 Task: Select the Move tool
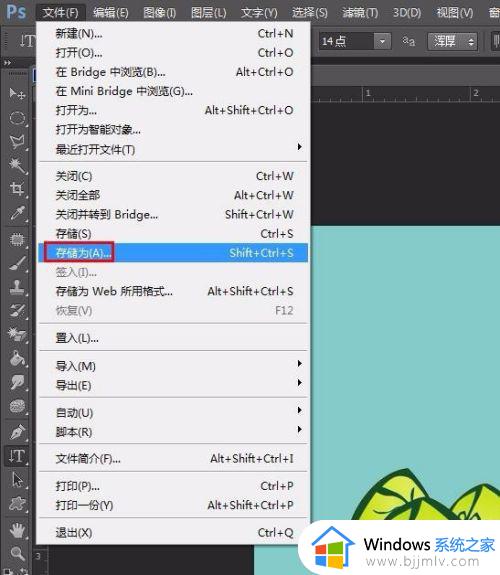coord(17,94)
